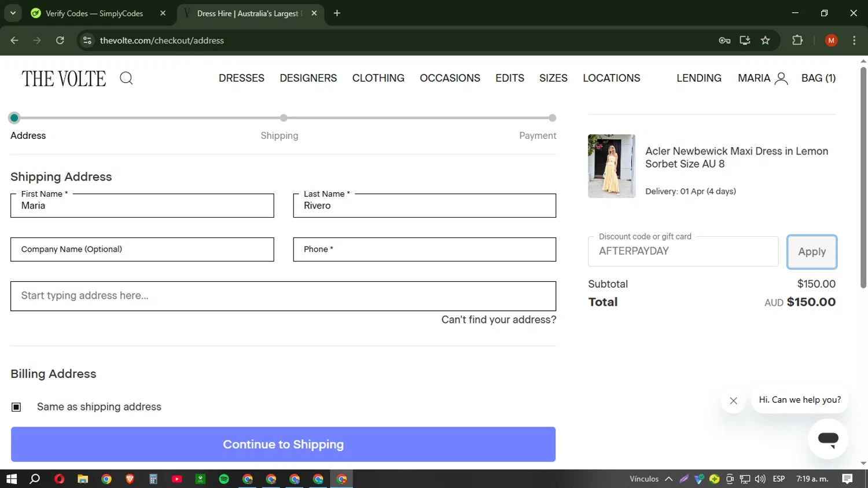Screen dimensions: 868x488
Task: Open network icon in system tray
Action: pyautogui.click(x=745, y=479)
